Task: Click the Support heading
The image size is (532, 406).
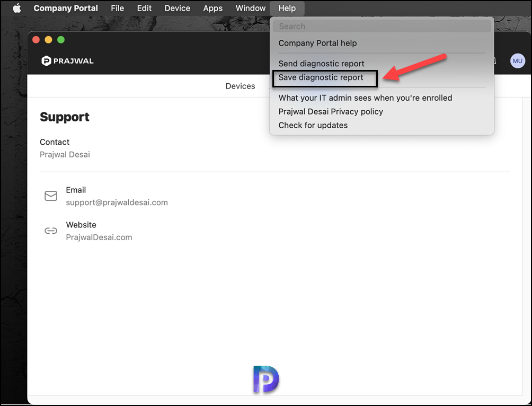Action: pyautogui.click(x=65, y=117)
